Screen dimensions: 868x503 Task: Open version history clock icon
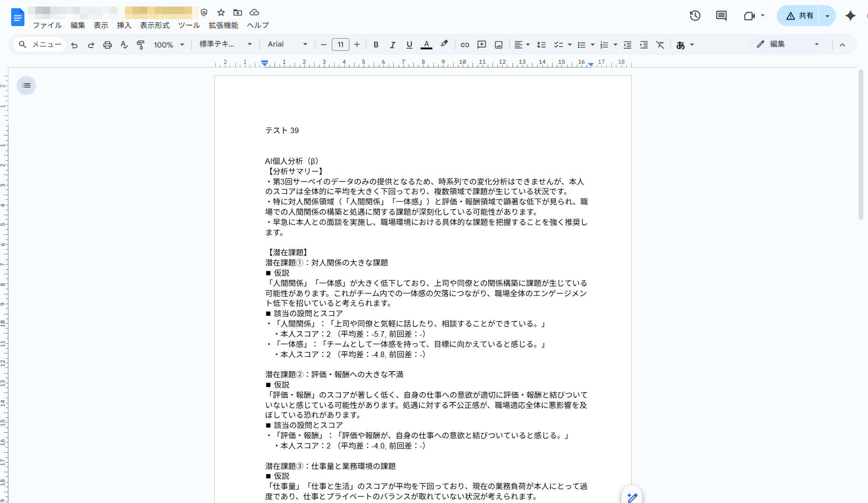(695, 16)
